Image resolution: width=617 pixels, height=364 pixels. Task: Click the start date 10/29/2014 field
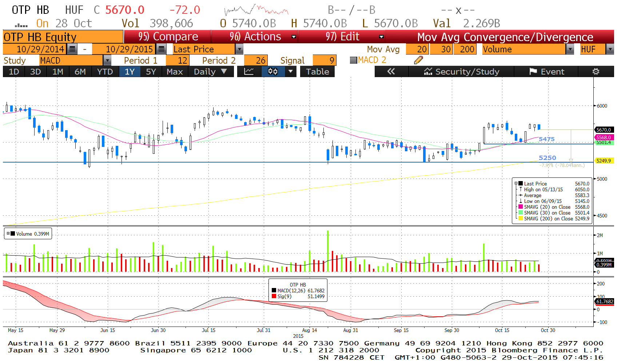[35, 49]
